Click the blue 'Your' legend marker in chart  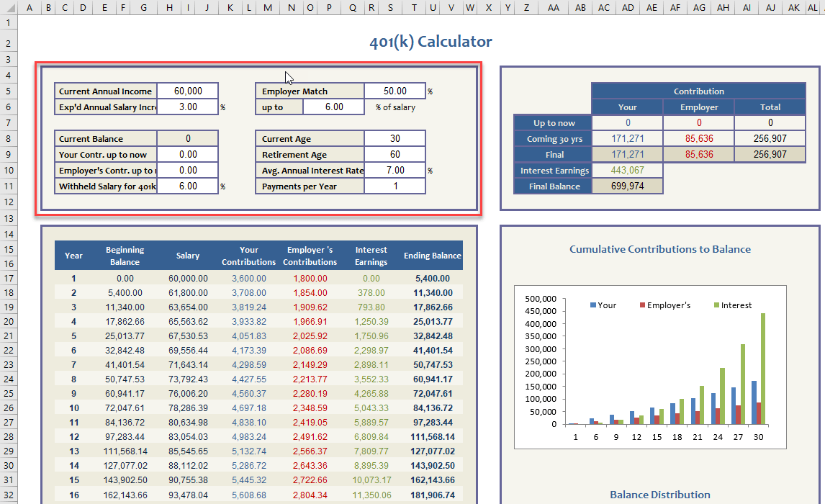(x=593, y=305)
